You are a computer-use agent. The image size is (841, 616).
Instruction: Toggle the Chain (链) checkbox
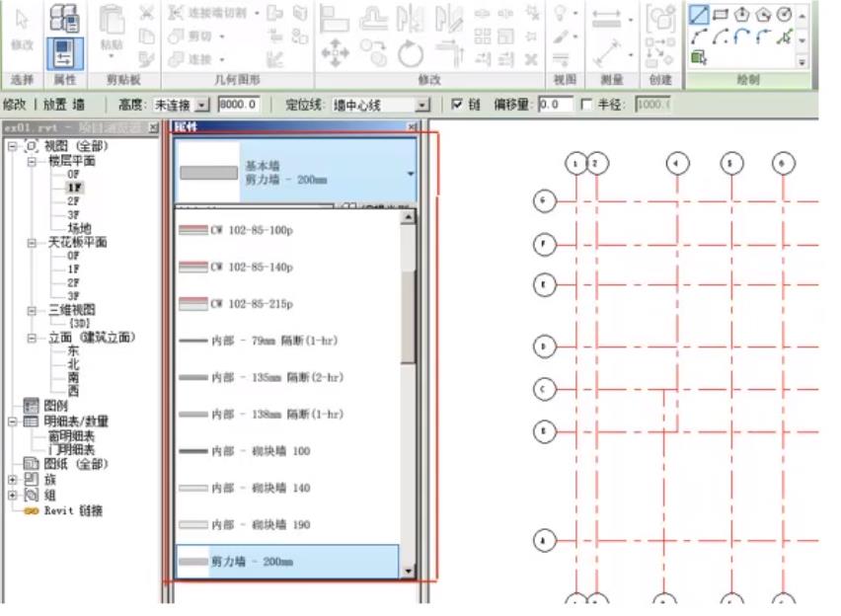[456, 105]
